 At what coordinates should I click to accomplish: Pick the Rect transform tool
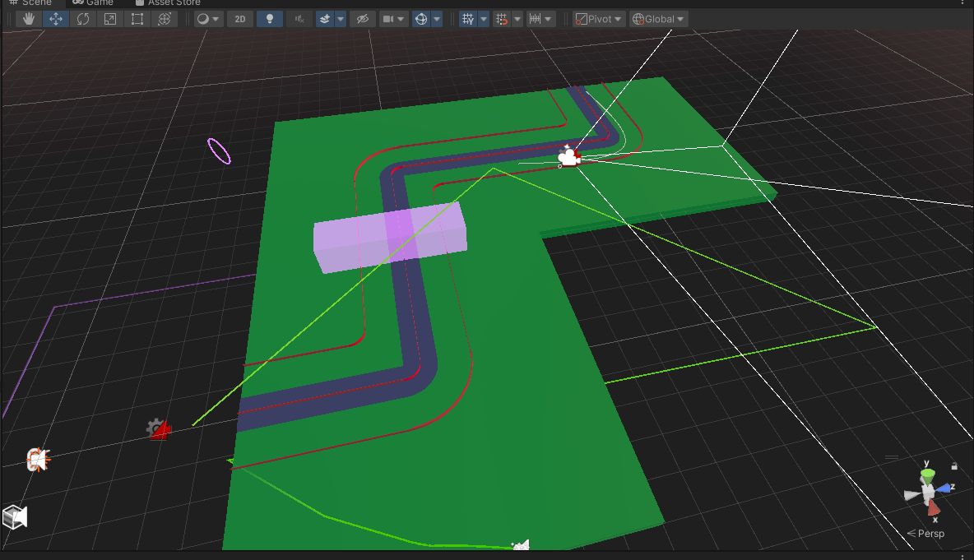[137, 18]
